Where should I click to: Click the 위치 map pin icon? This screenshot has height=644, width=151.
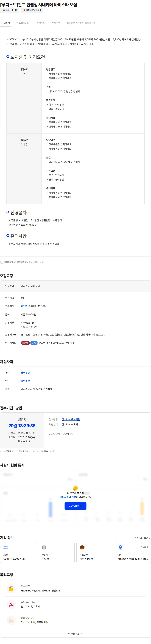(x=120, y=548)
